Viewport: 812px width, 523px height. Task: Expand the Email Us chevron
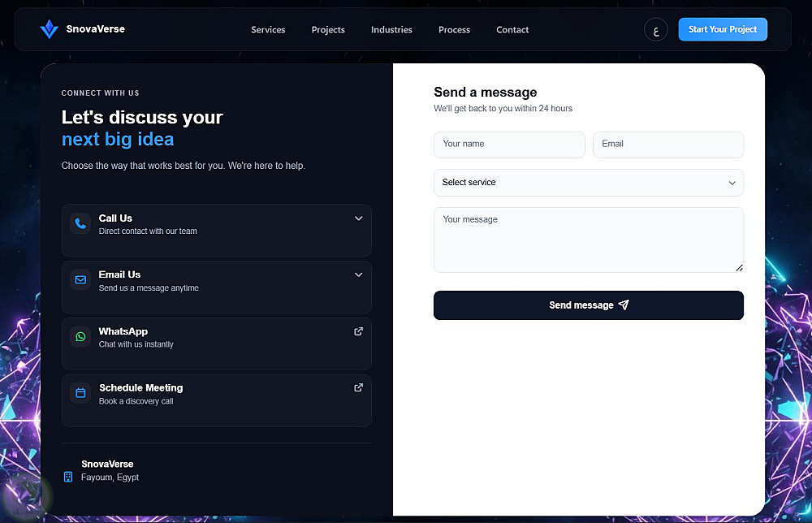(x=358, y=274)
